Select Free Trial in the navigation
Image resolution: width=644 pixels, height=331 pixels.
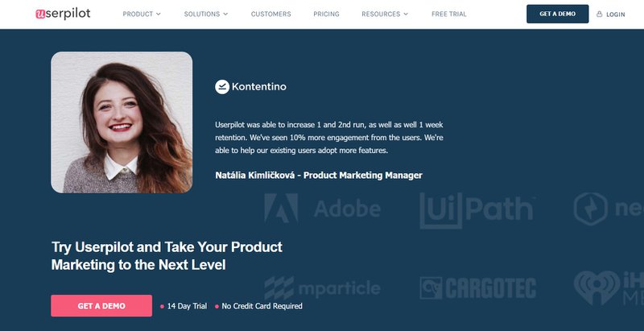click(x=448, y=14)
